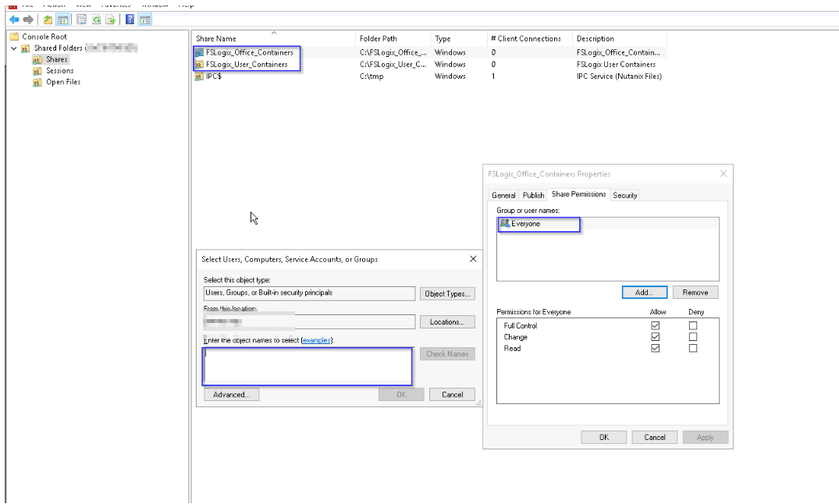Viewport: 839px width, 504px height.
Task: Click the Object Types... button
Action: pyautogui.click(x=447, y=293)
